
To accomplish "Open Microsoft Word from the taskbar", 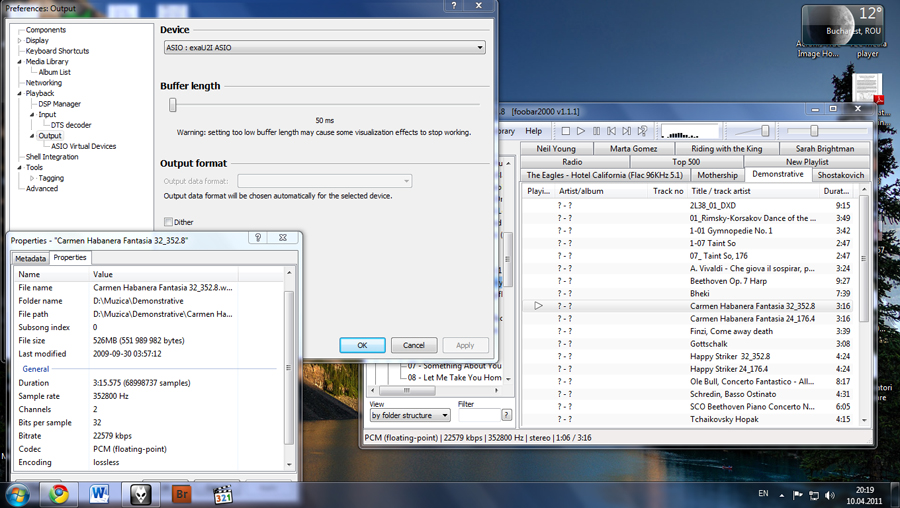I will click(x=99, y=494).
